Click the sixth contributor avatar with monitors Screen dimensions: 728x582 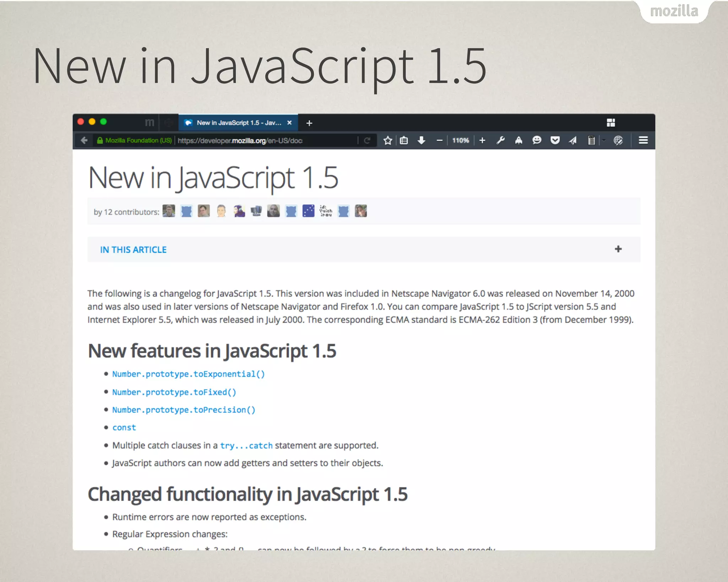256,211
